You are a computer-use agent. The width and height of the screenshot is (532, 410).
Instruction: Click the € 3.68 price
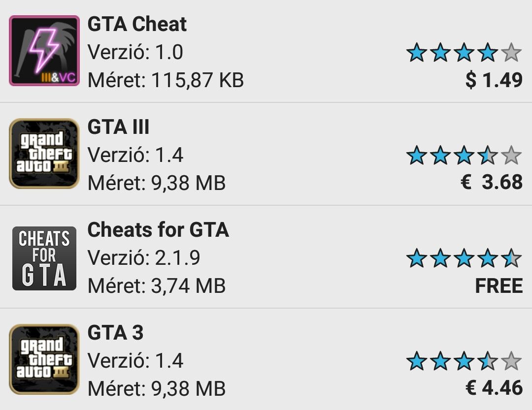point(491,182)
